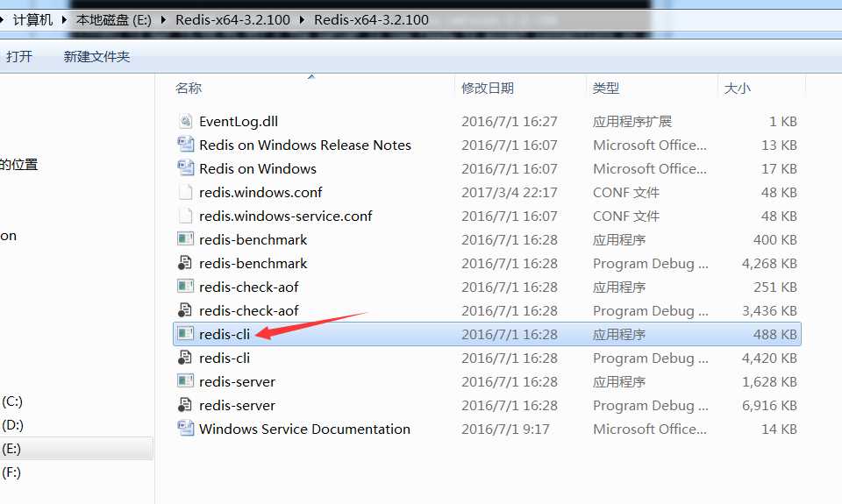Screen dimensions: 842x504
Task: Click the redis.windows.conf file icon
Action: pyautogui.click(x=185, y=192)
